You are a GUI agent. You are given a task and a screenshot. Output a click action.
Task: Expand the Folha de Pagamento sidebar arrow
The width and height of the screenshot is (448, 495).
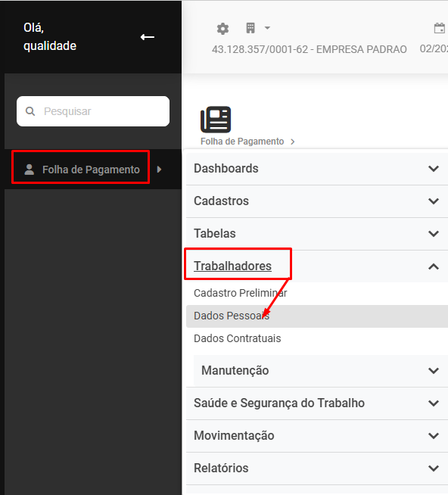[x=159, y=170]
